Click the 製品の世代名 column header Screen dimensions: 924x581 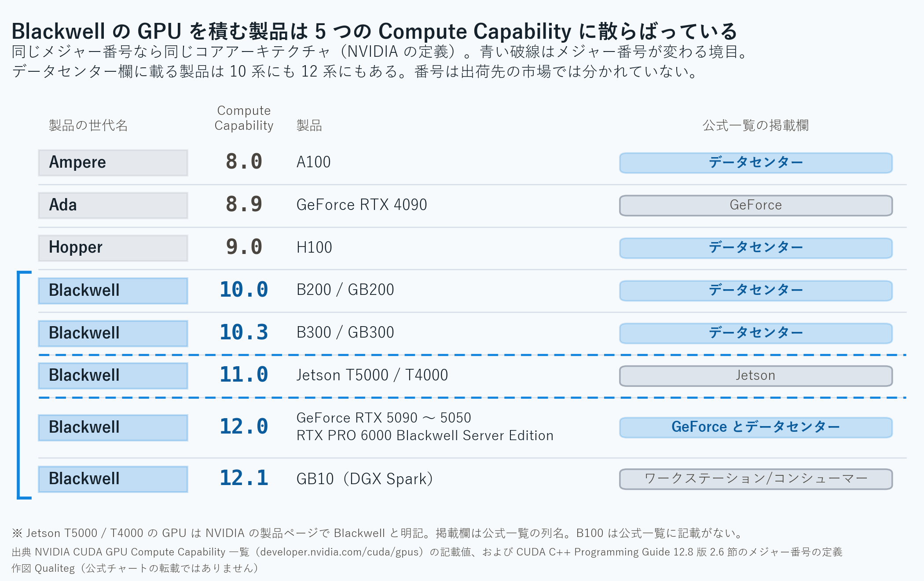coord(88,125)
